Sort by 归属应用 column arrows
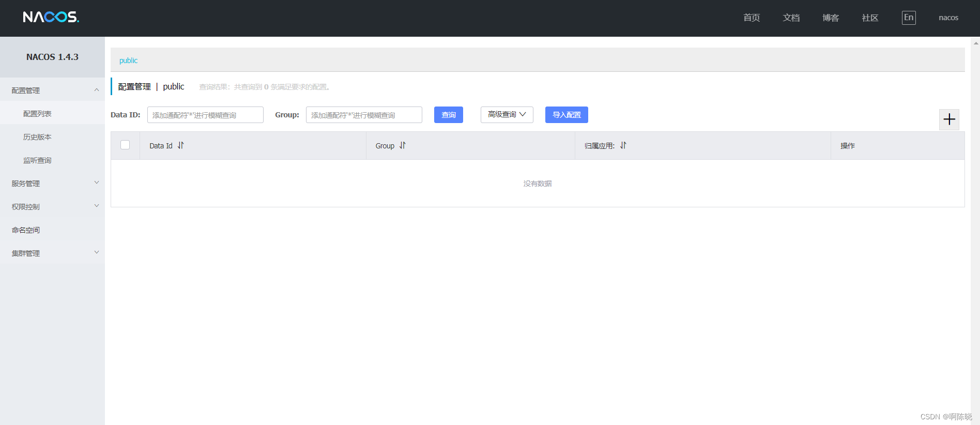 (x=623, y=145)
